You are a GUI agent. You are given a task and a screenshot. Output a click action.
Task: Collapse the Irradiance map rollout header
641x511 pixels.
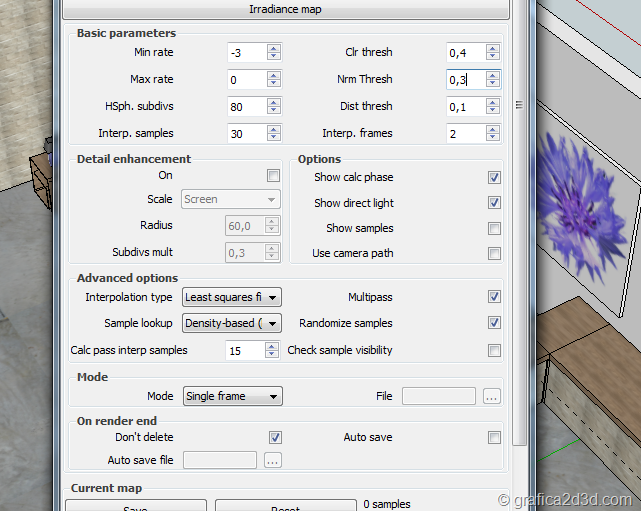[x=285, y=9]
